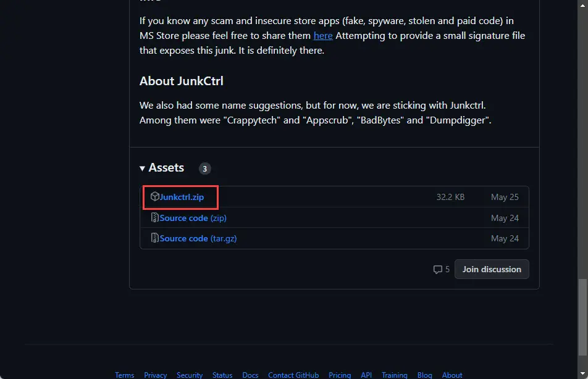Click the archive icon beside Source code (tar.gz)
The width and height of the screenshot is (588, 379).
pyautogui.click(x=154, y=238)
